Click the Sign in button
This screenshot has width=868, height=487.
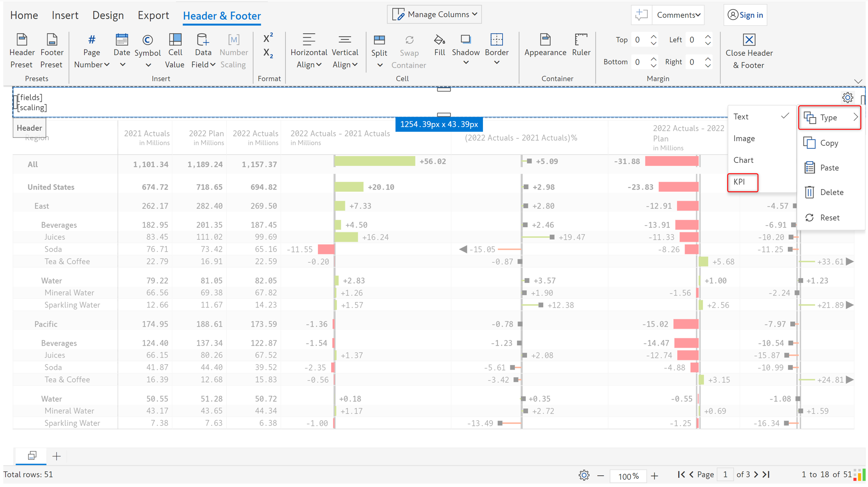point(745,15)
